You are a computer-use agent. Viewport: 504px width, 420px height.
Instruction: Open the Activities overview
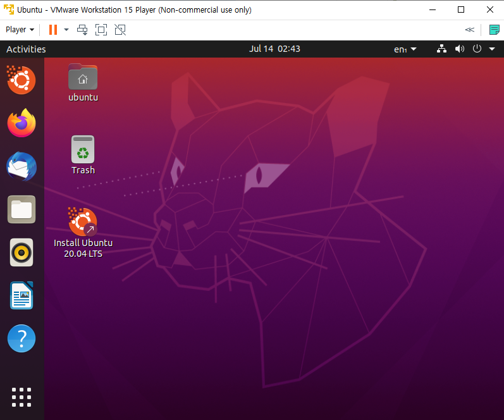[26, 49]
